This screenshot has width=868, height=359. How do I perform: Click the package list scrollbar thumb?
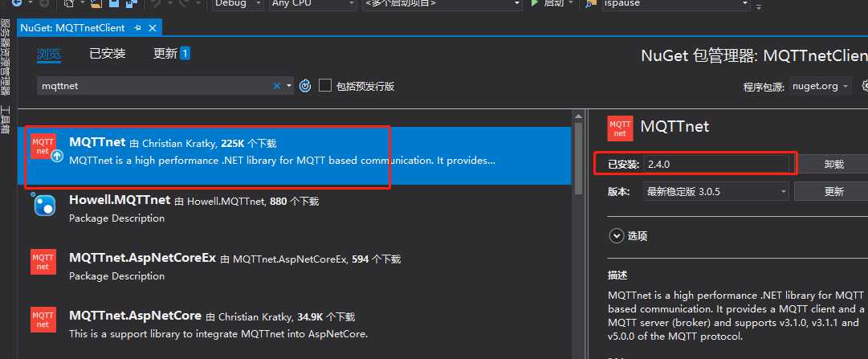coord(578,158)
